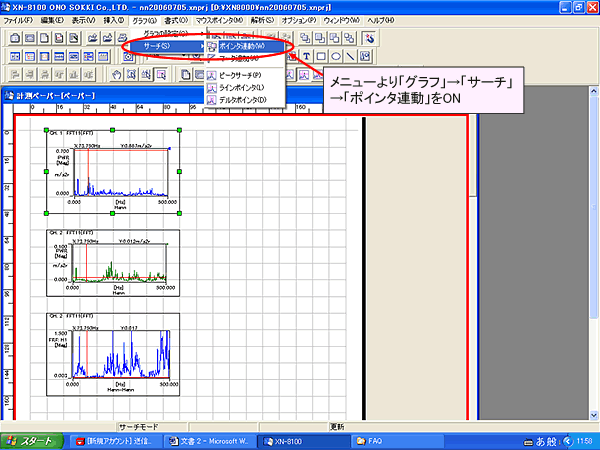
Task: Open the ファイル menu
Action: click(18, 20)
